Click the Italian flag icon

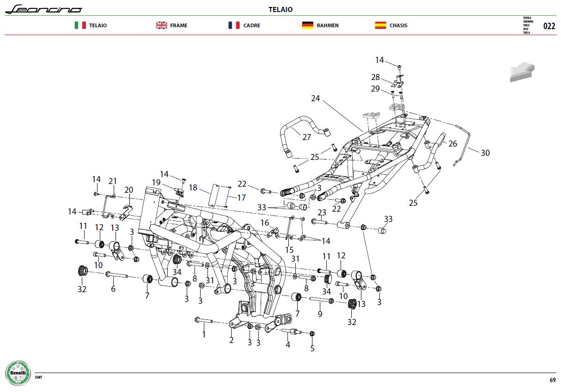tap(80, 25)
